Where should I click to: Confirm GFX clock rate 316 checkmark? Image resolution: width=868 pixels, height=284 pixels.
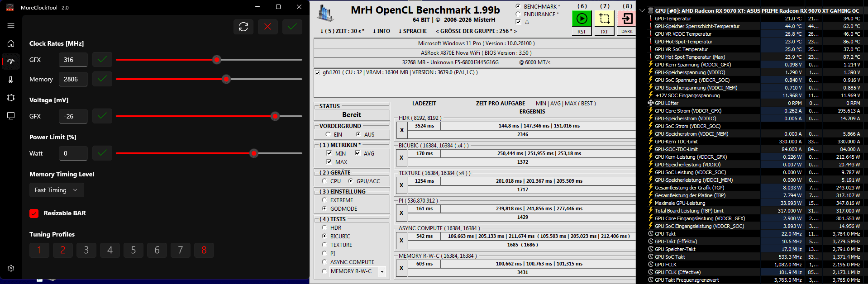tap(102, 60)
